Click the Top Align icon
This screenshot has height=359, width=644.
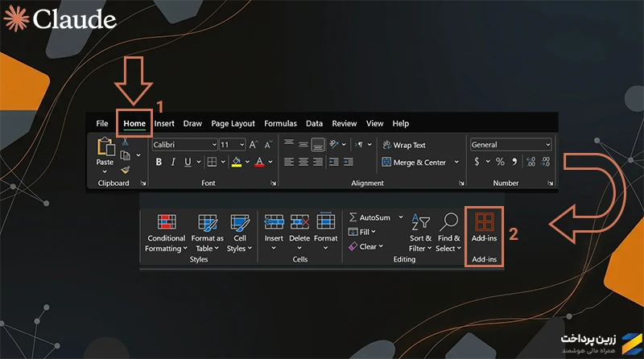(289, 143)
